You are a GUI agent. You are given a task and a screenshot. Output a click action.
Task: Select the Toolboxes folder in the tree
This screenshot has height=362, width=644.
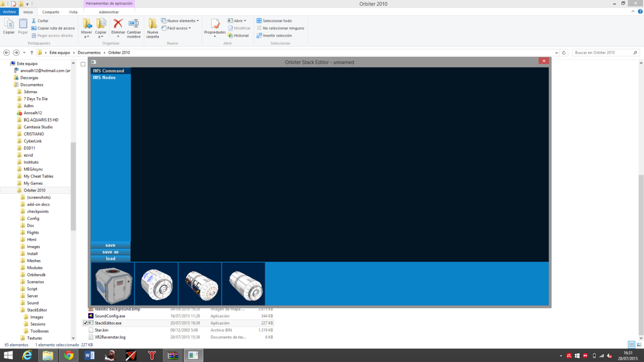click(x=39, y=331)
